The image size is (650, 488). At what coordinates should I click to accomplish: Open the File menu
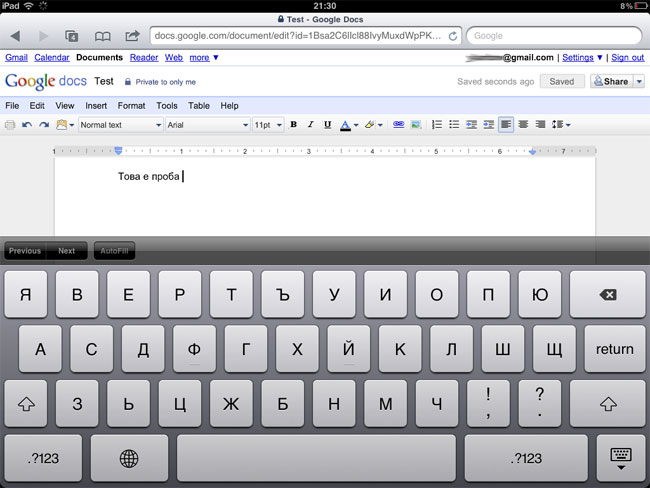[12, 106]
